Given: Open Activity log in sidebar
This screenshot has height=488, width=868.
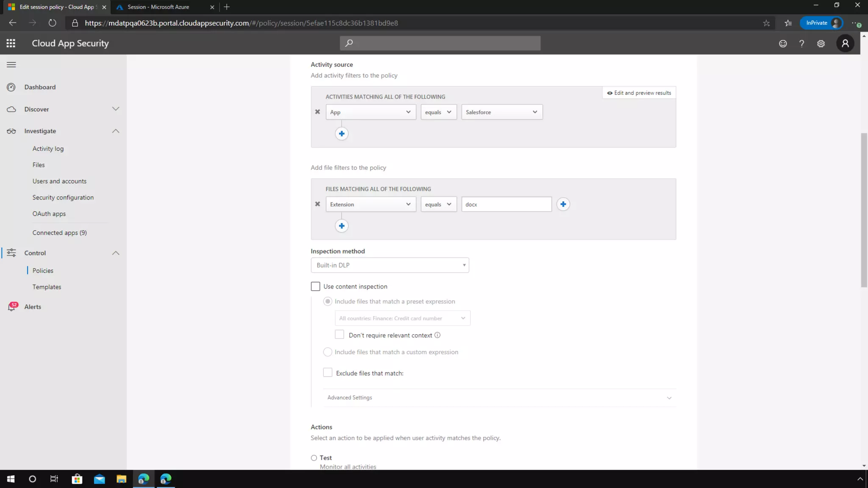Looking at the screenshot, I should point(48,149).
